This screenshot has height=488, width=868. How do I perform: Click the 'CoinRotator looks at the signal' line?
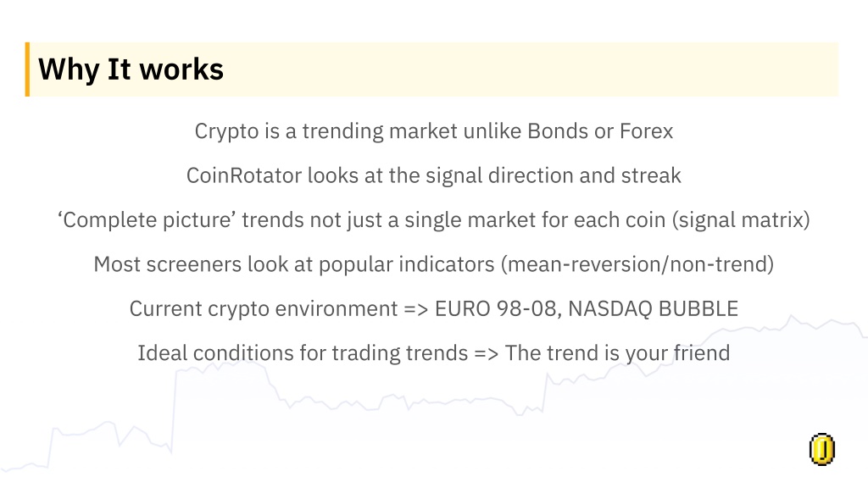pyautogui.click(x=433, y=176)
